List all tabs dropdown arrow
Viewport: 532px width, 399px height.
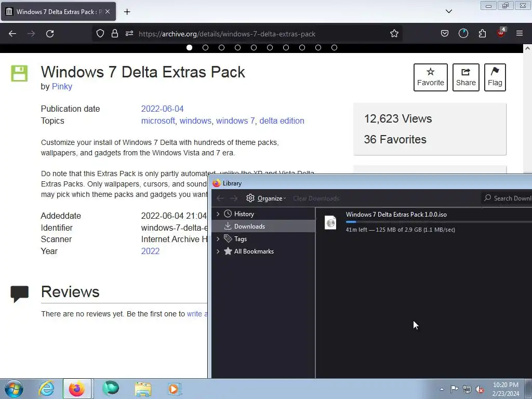point(449,11)
